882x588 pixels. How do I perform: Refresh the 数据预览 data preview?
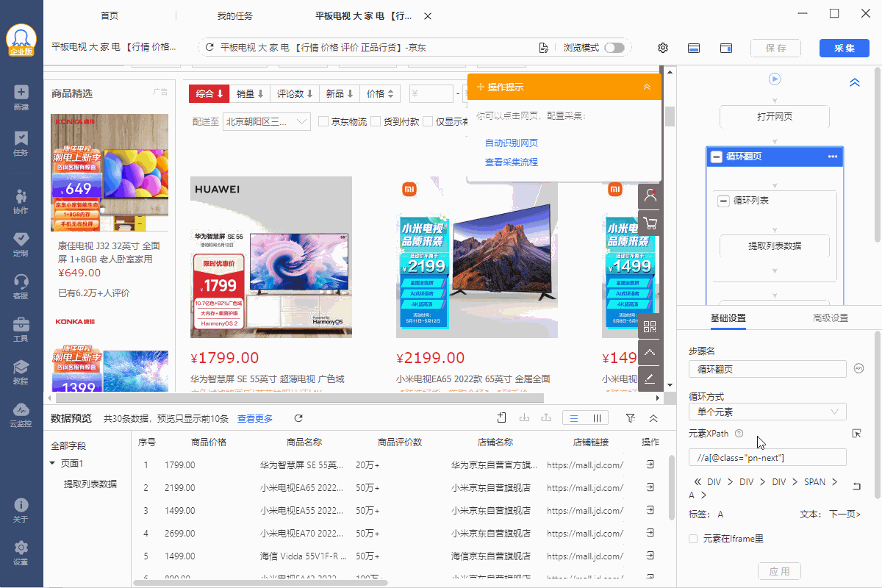pos(298,418)
